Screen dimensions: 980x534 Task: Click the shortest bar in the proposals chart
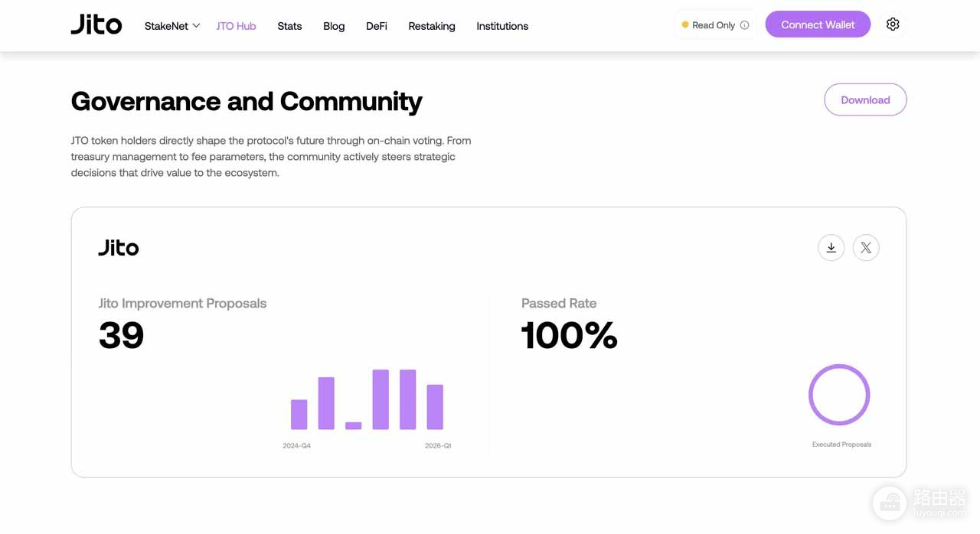point(353,425)
